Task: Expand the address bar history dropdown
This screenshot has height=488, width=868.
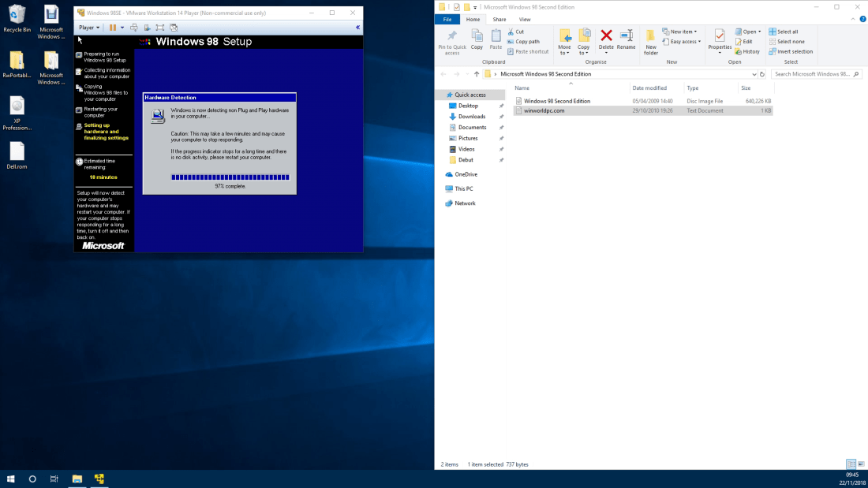Action: pyautogui.click(x=754, y=74)
